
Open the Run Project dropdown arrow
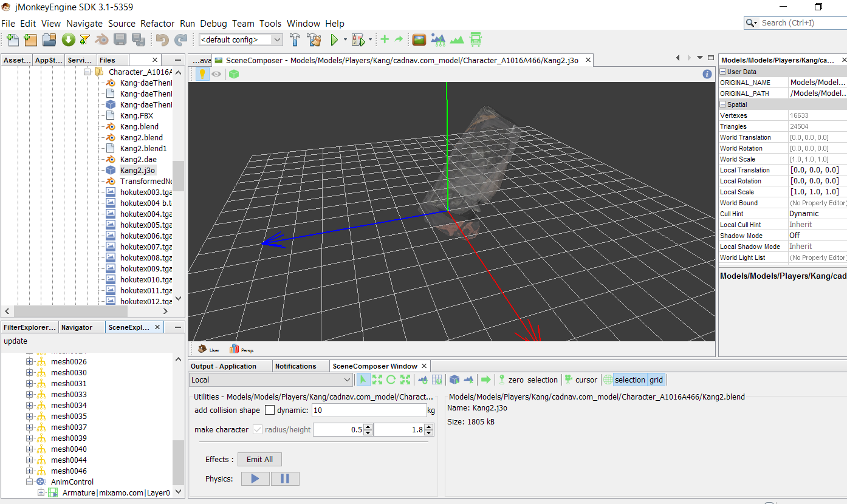point(345,40)
